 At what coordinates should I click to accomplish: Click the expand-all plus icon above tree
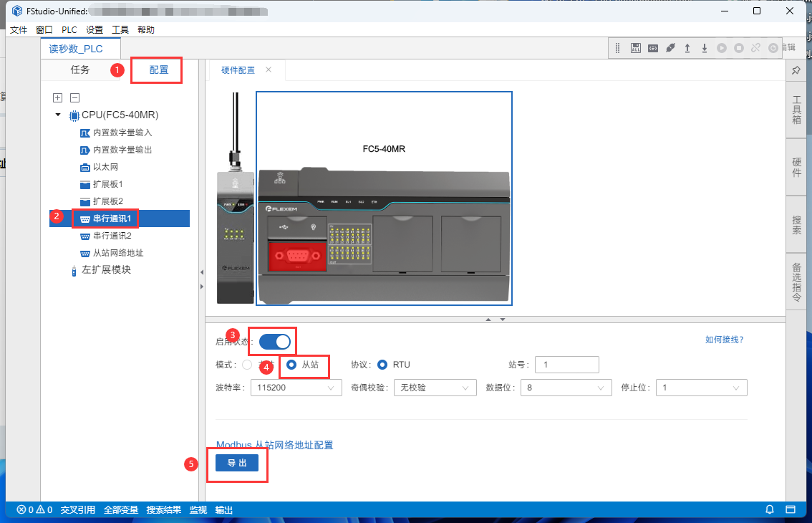pyautogui.click(x=58, y=97)
